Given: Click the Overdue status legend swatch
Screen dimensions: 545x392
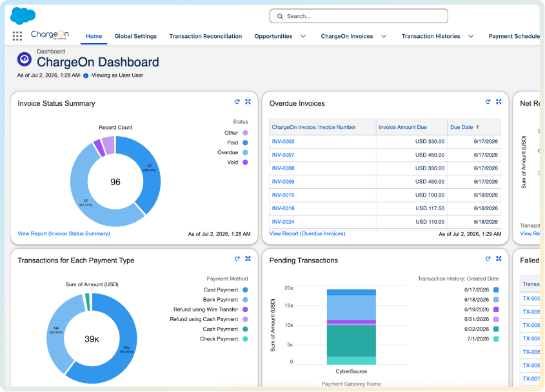Looking at the screenshot, I should coord(245,152).
